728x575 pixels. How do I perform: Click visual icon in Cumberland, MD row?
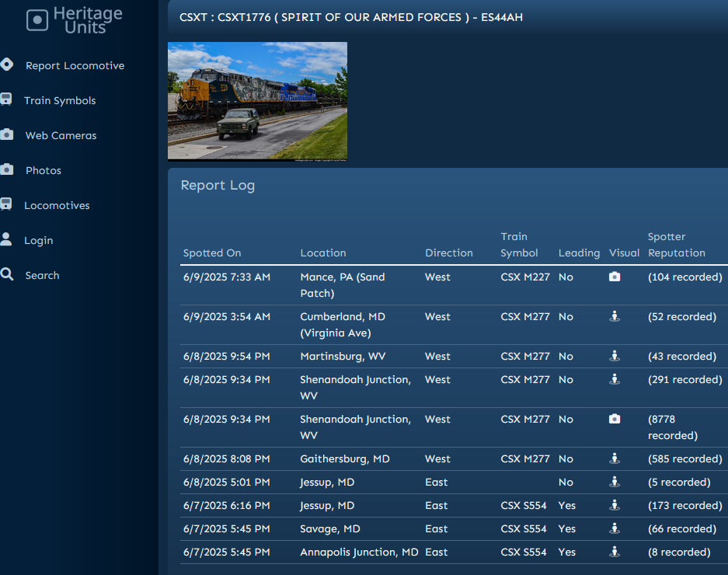point(615,316)
